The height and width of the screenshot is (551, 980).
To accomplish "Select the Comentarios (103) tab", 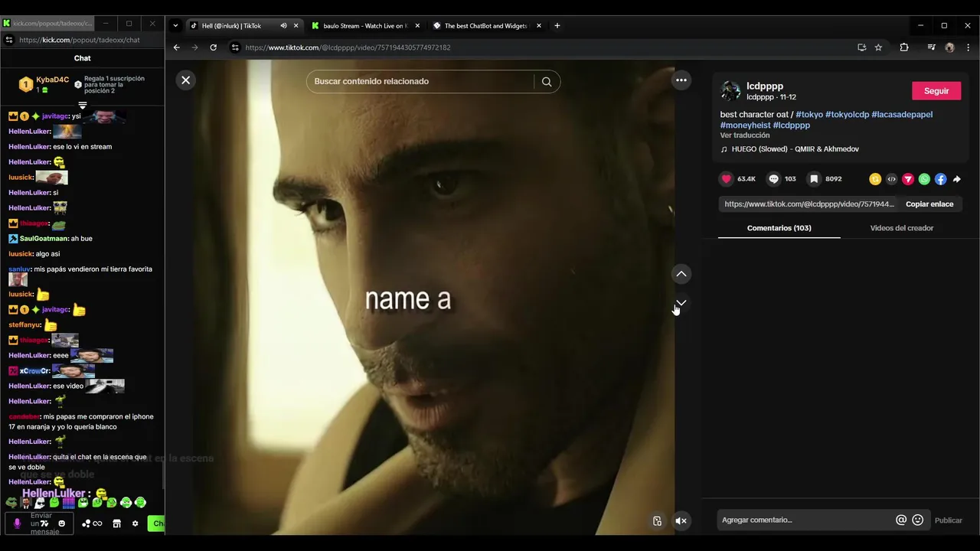I will click(x=779, y=228).
